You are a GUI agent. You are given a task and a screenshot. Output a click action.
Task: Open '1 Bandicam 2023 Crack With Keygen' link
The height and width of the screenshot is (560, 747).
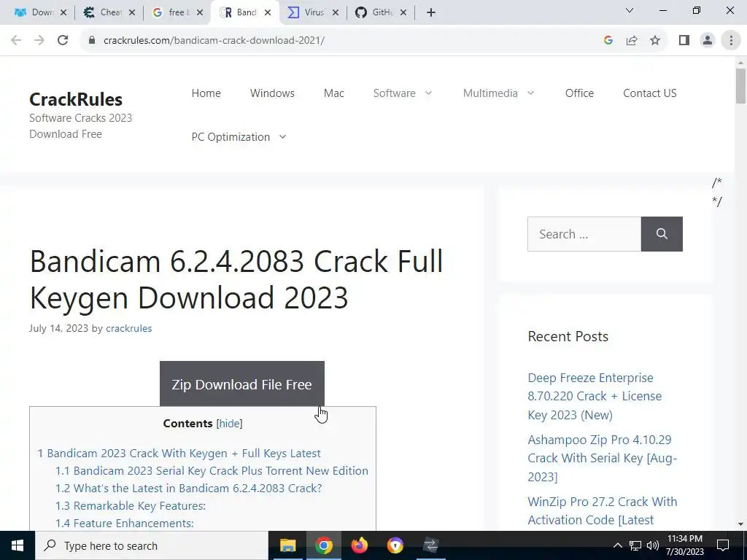[179, 454]
